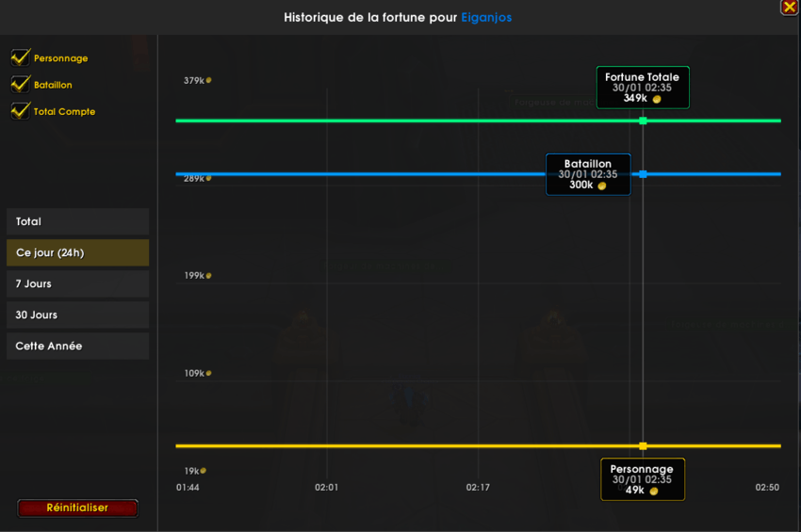Viewport: 801px width, 532px height.
Task: Click the 02:01 time label
Action: 326,488
